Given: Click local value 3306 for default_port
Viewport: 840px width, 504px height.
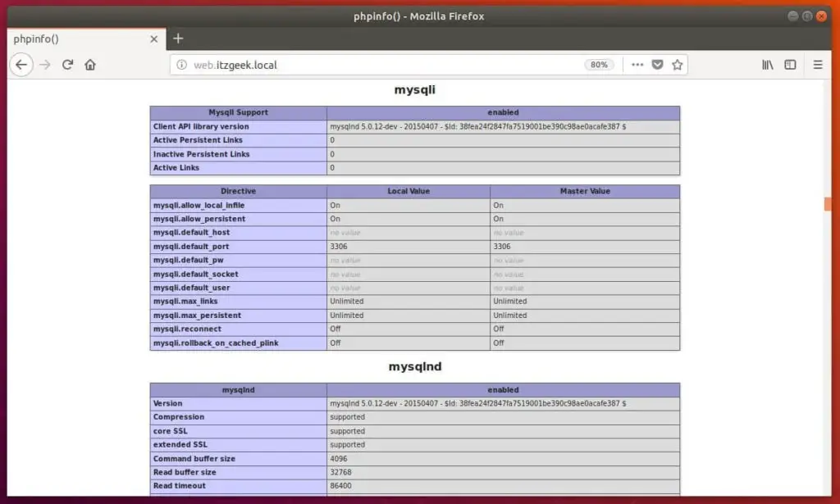Looking at the screenshot, I should click(339, 247).
